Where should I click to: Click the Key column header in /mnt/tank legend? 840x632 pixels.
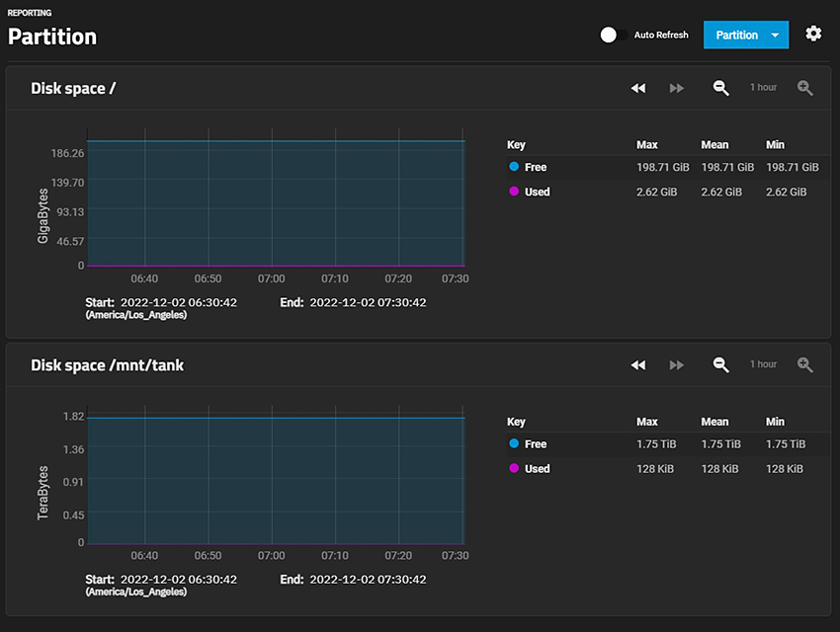(x=517, y=421)
